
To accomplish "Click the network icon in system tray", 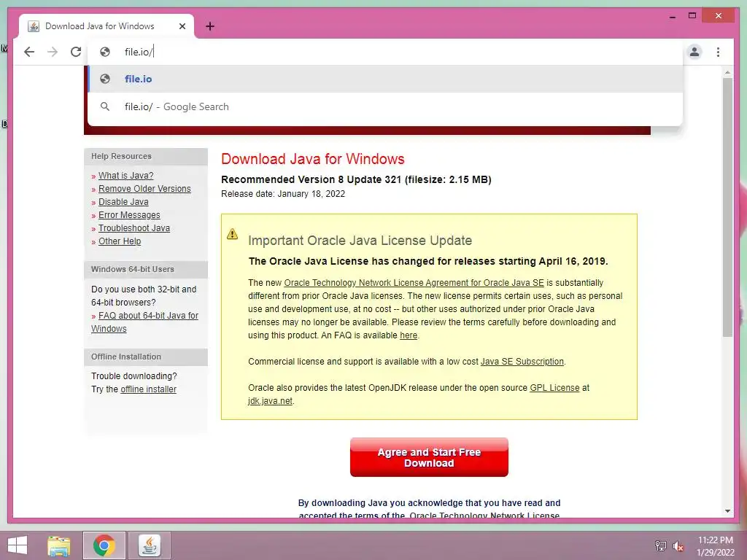I will click(660, 545).
